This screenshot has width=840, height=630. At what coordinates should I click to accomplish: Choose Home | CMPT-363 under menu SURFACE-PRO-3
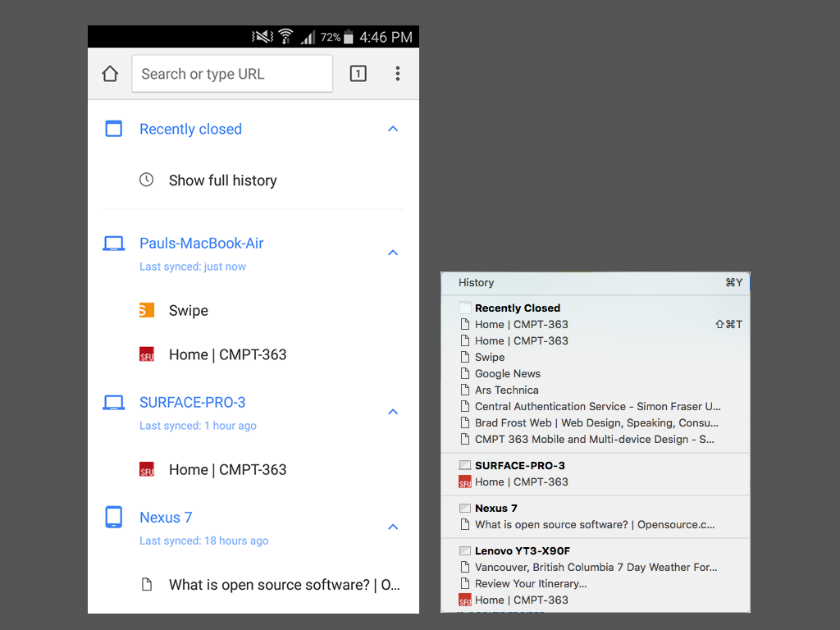click(x=596, y=482)
